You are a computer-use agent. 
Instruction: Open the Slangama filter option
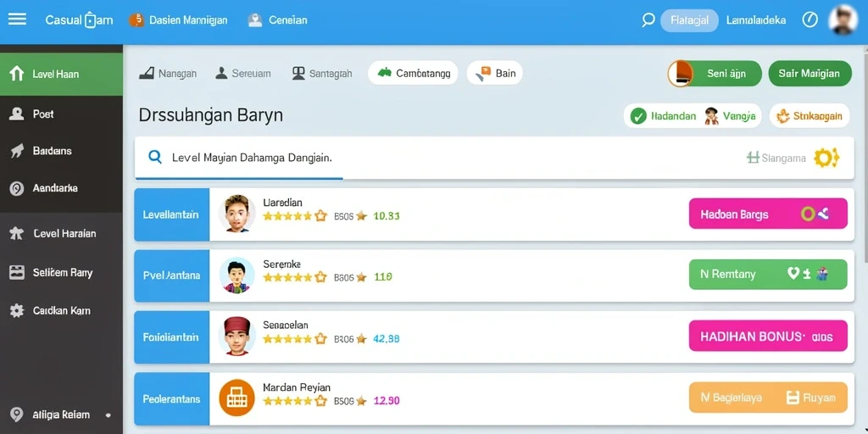(x=776, y=159)
